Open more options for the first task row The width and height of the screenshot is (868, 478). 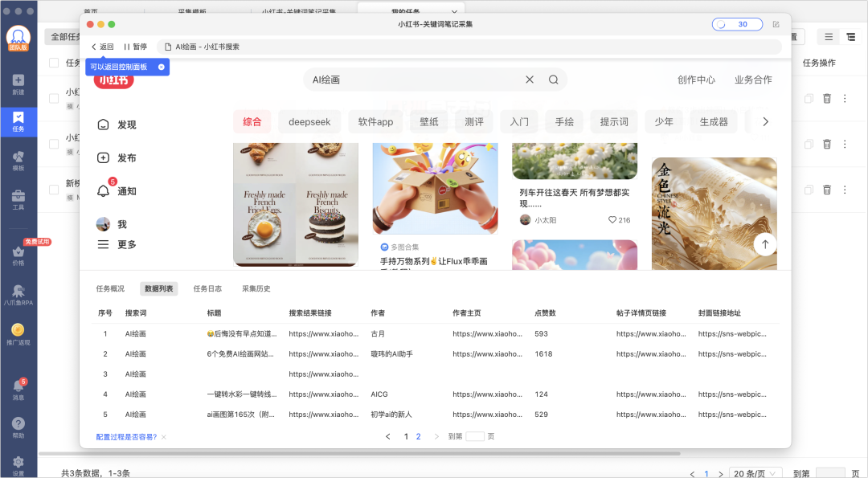point(845,99)
